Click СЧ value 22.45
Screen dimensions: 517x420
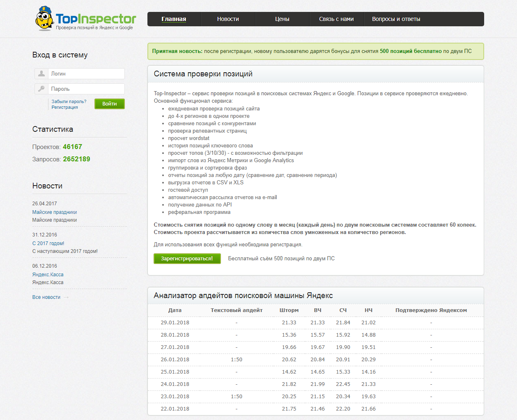coord(343,384)
